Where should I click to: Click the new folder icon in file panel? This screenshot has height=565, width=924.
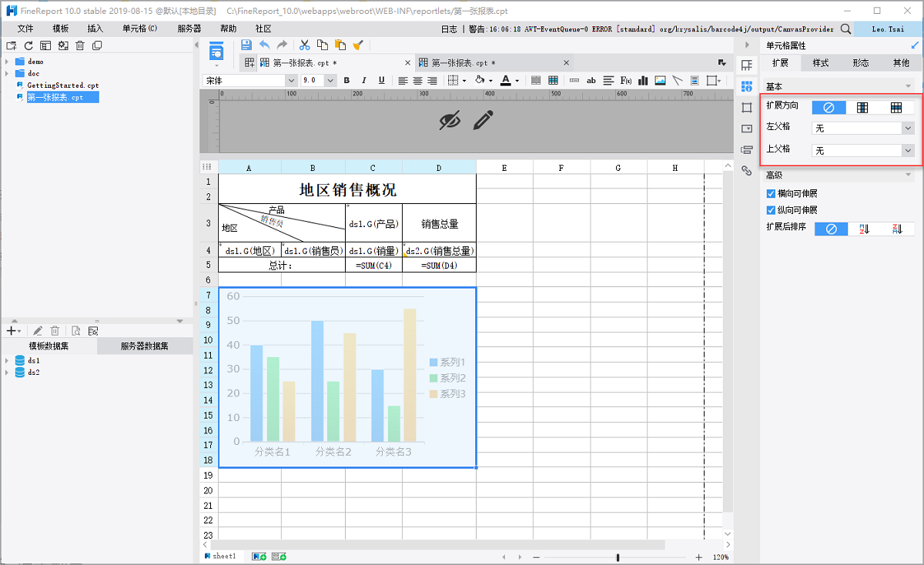(x=11, y=46)
